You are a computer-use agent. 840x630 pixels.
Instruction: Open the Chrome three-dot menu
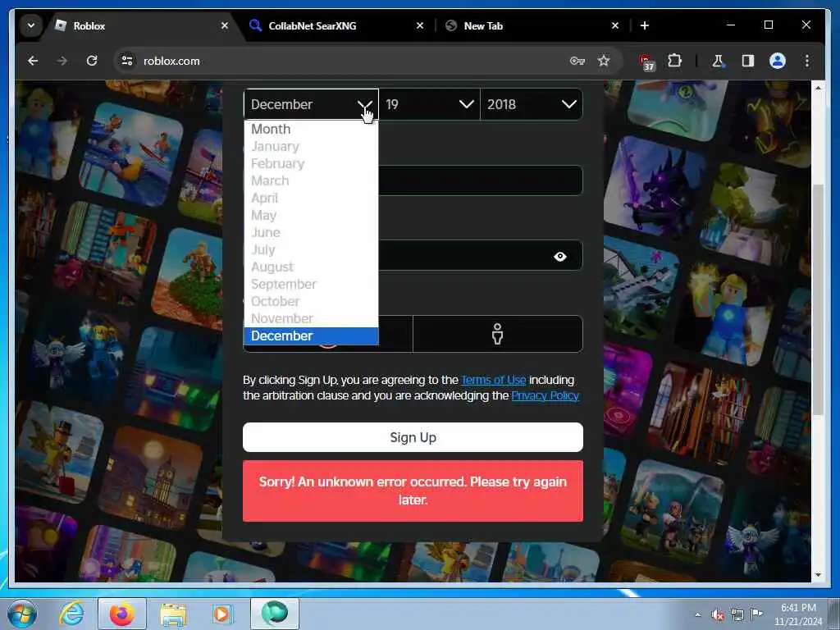point(807,61)
